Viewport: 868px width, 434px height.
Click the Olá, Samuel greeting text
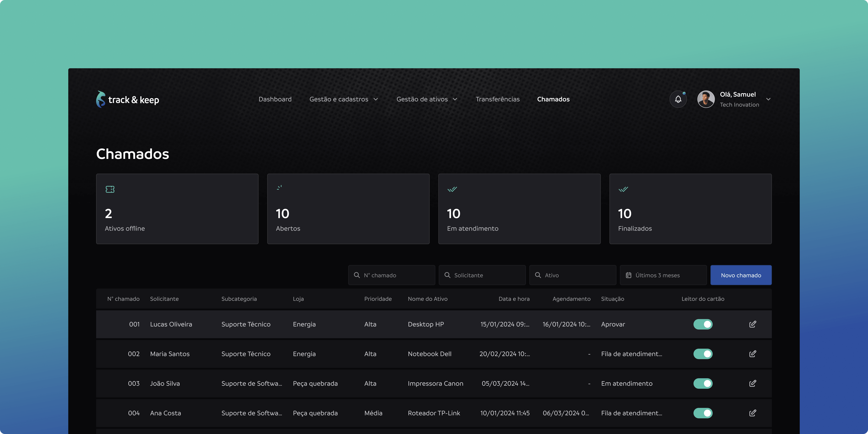tap(738, 94)
